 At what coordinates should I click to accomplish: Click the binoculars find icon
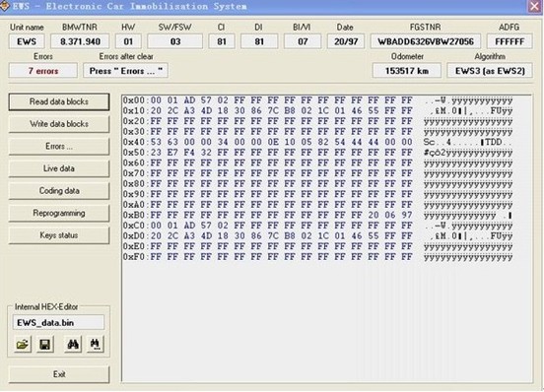click(73, 344)
